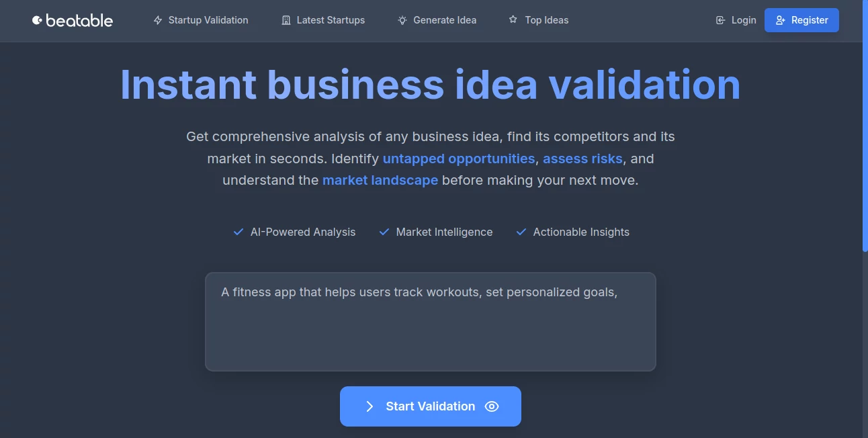The image size is (868, 438).
Task: Click the login icon in the top bar
Action: coord(720,20)
